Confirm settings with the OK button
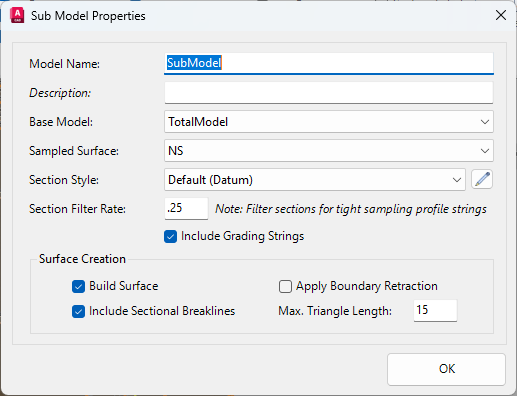 click(x=446, y=369)
